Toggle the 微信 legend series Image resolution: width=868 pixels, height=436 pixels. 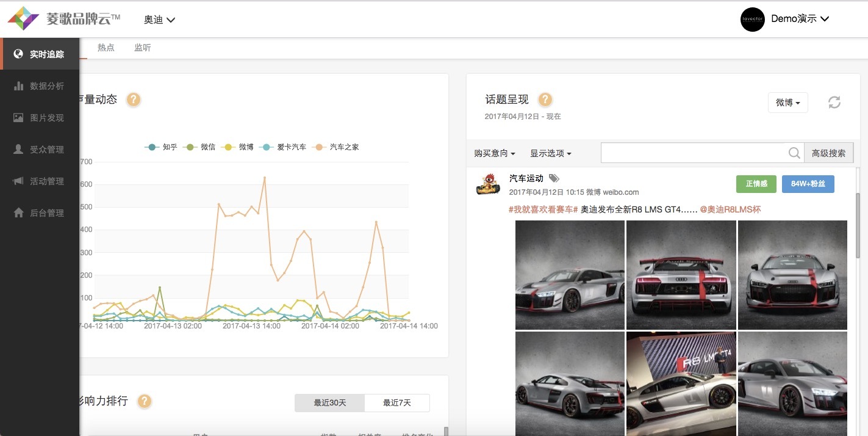point(201,147)
